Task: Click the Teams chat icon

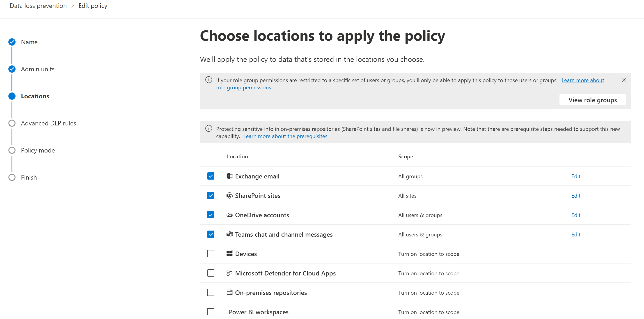Action: tap(229, 234)
